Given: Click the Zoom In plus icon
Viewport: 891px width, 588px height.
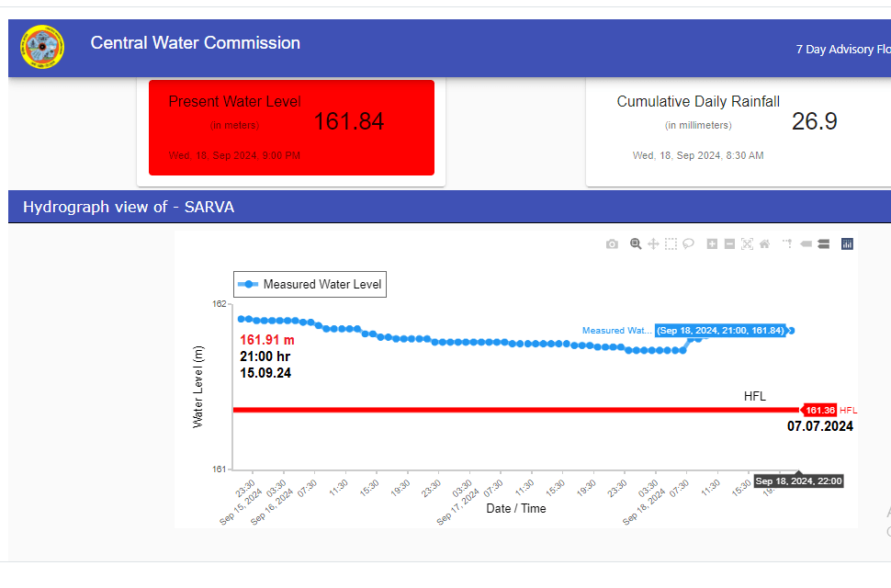Looking at the screenshot, I should (712, 244).
